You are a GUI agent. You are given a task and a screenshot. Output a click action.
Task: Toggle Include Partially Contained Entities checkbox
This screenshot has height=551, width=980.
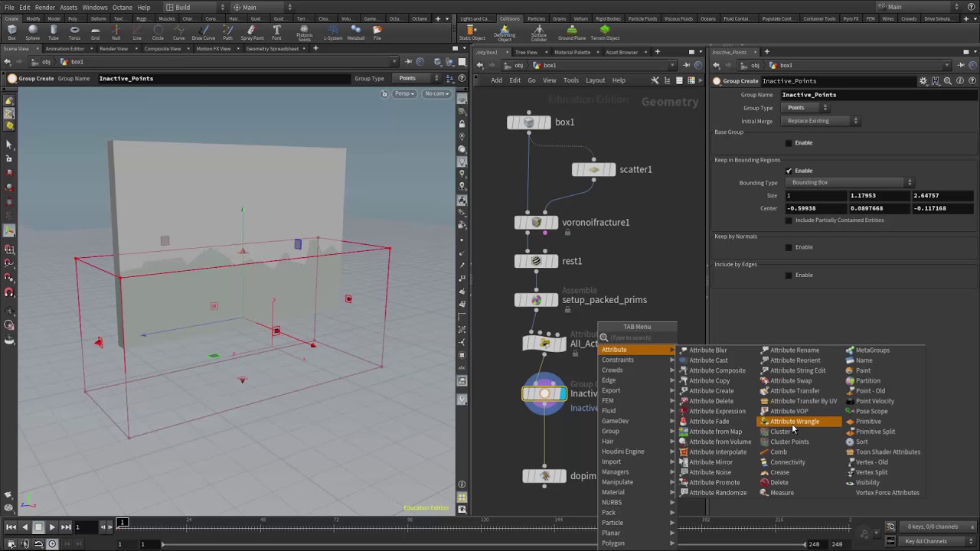click(x=789, y=220)
